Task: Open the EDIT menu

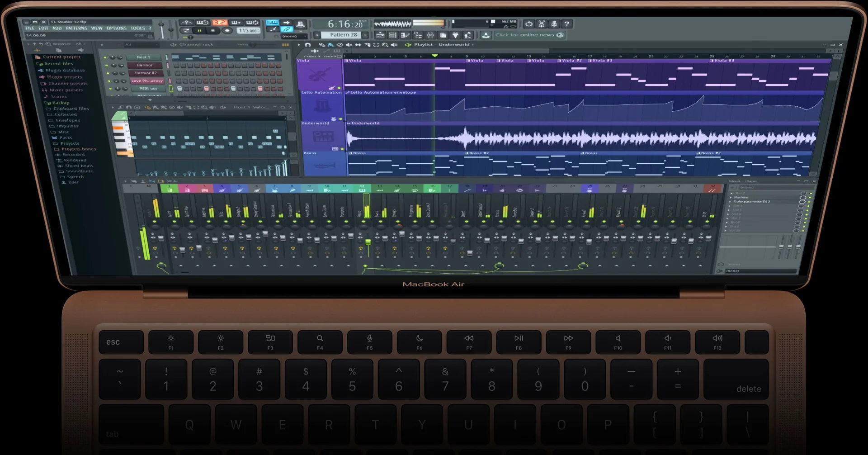Action: [x=43, y=28]
